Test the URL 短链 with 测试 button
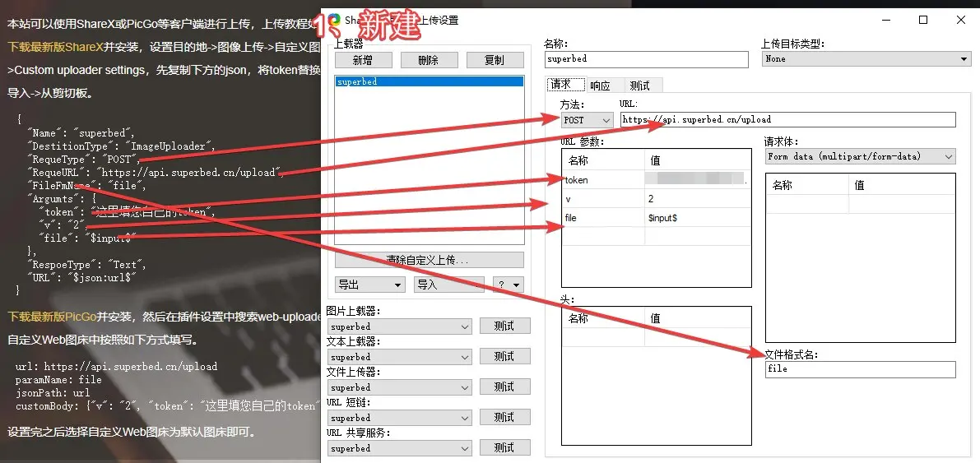The width and height of the screenshot is (980, 463). [505, 417]
